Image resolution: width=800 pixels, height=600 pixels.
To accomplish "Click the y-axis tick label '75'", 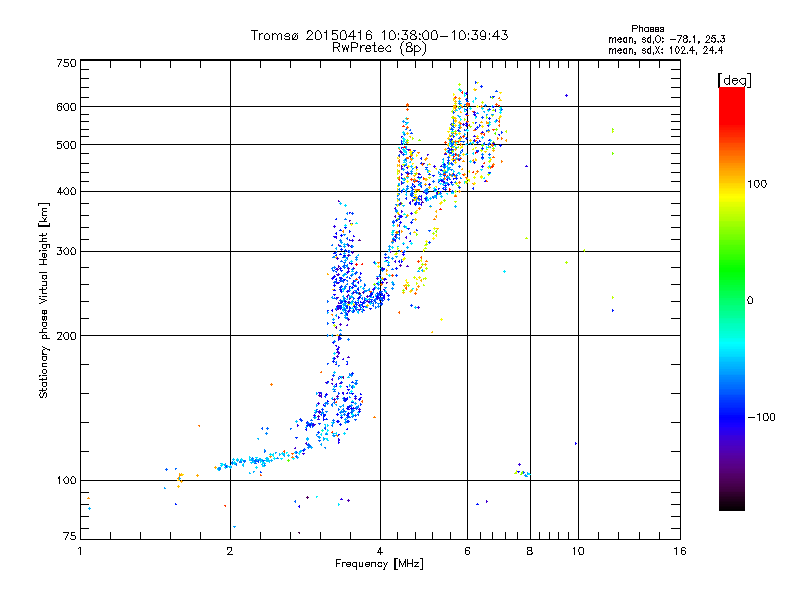I will (70, 536).
